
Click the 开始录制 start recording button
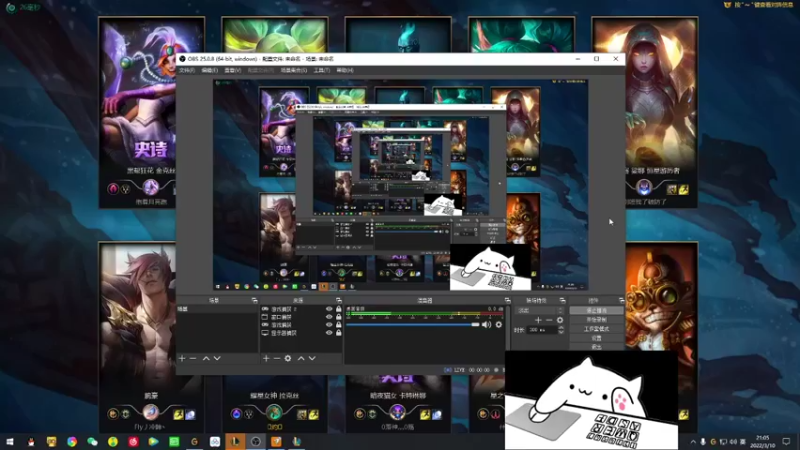click(x=596, y=319)
